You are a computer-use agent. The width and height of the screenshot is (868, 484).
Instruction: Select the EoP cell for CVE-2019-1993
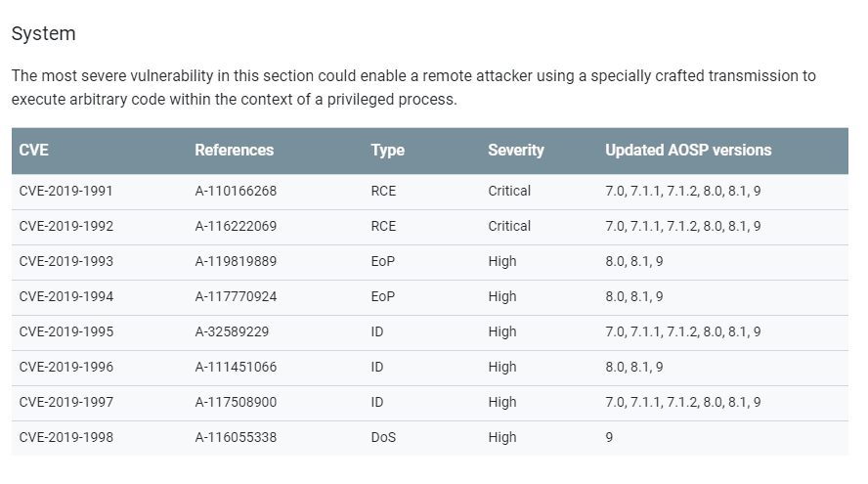[383, 261]
